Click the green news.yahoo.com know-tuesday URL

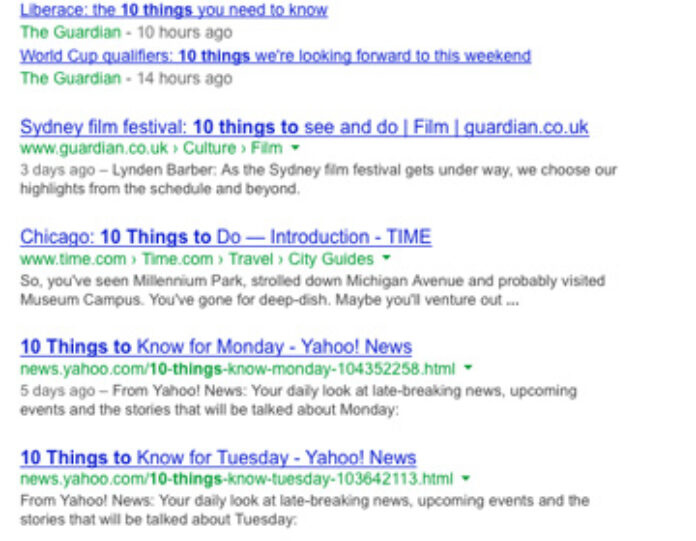coord(236,479)
